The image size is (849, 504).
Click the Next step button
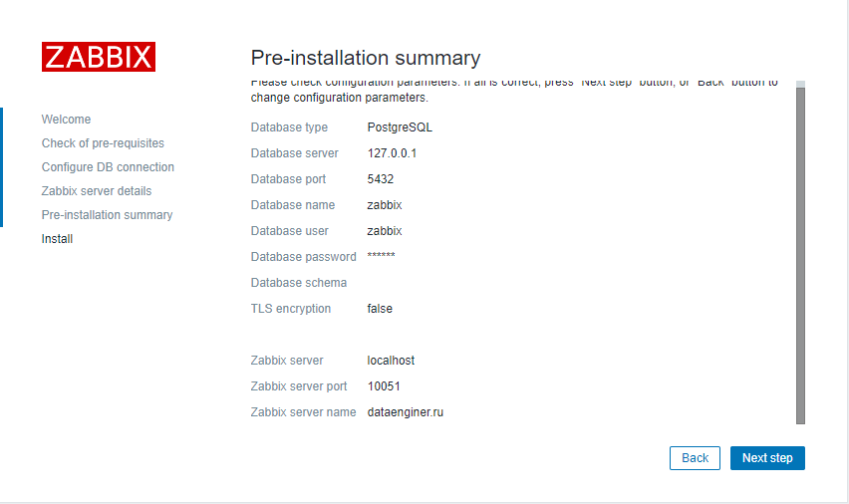click(767, 458)
